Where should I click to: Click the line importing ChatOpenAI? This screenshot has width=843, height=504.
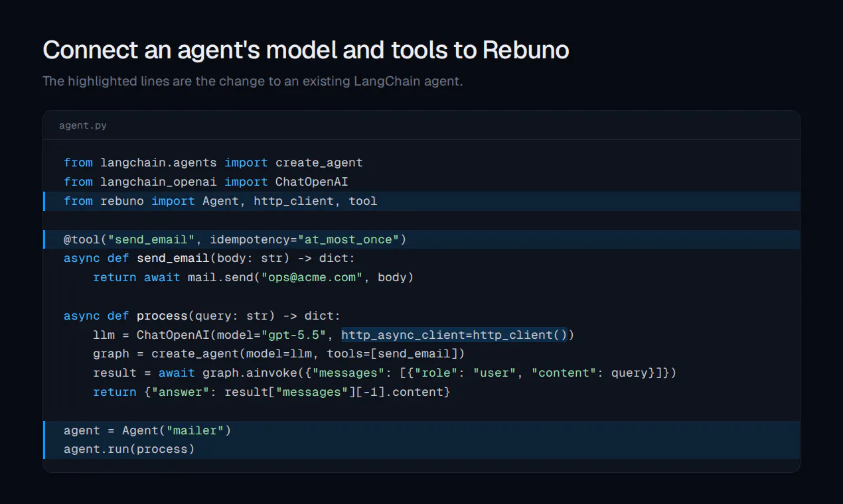(206, 182)
